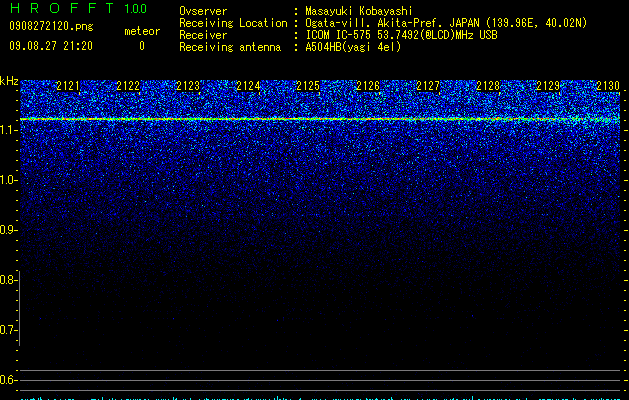
Task: Select the 2129 time label
Action: point(548,86)
